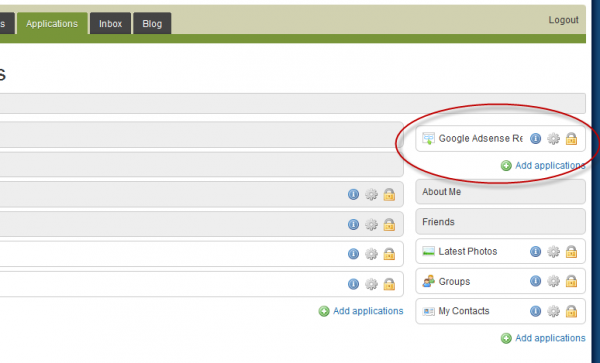Click the "My Contacts" label
The image size is (600, 363).
click(x=464, y=311)
